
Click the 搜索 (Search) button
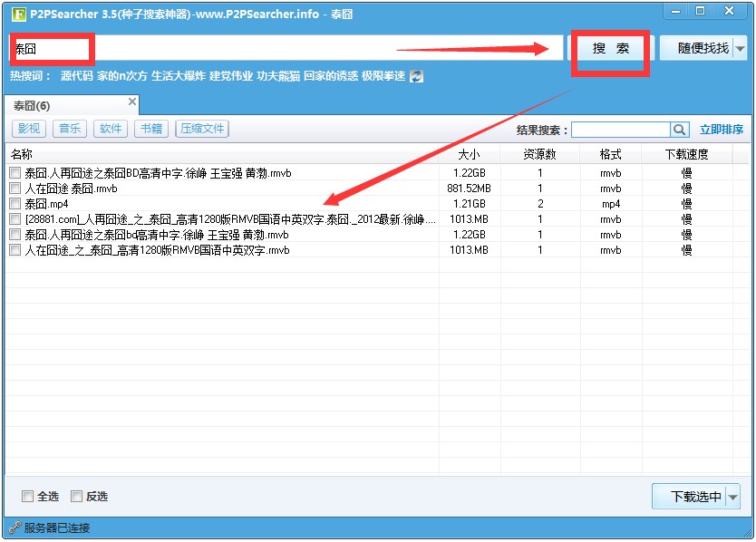click(609, 46)
